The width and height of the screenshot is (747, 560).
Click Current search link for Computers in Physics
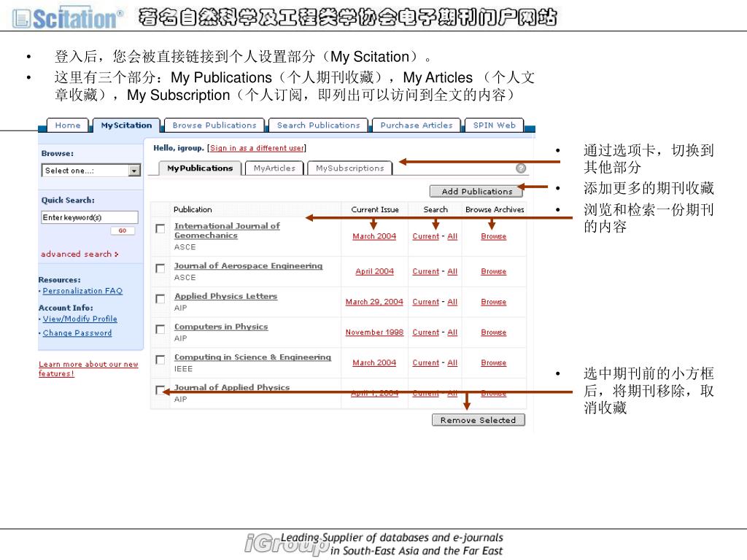point(425,332)
